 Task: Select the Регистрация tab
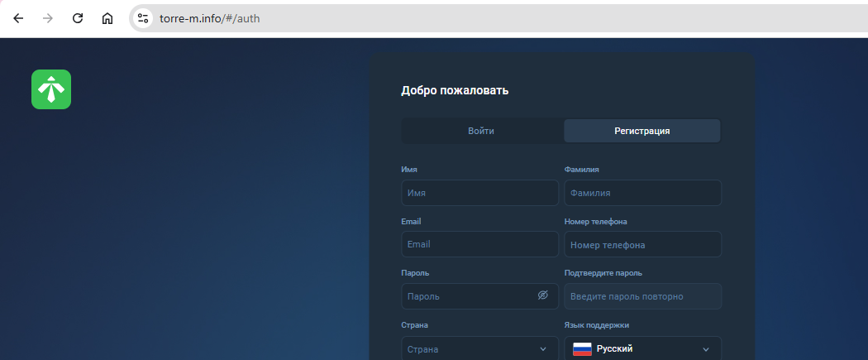click(x=642, y=132)
